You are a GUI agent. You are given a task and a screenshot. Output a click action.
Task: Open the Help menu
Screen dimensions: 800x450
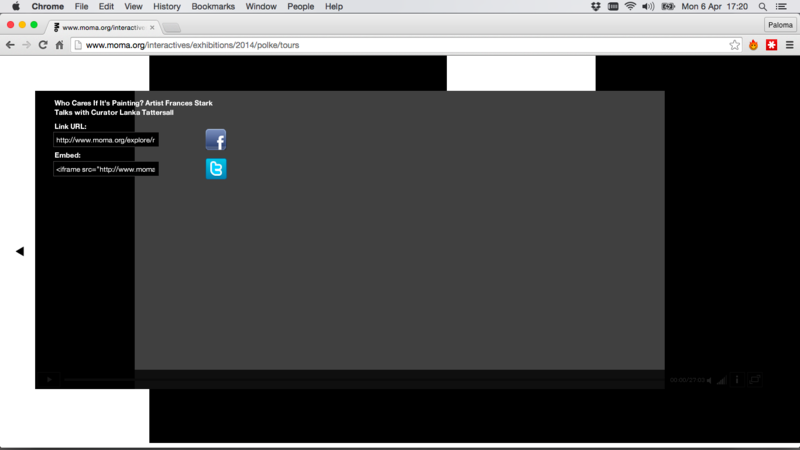(x=334, y=7)
